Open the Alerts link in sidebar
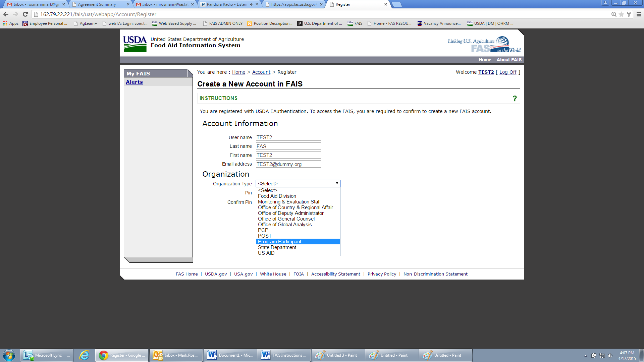The height and width of the screenshot is (362, 644). [x=134, y=82]
